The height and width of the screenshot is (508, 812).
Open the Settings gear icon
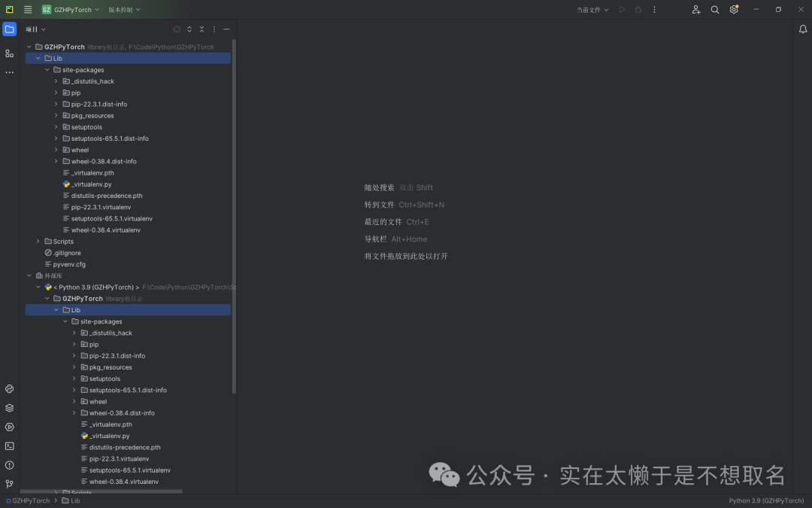733,9
